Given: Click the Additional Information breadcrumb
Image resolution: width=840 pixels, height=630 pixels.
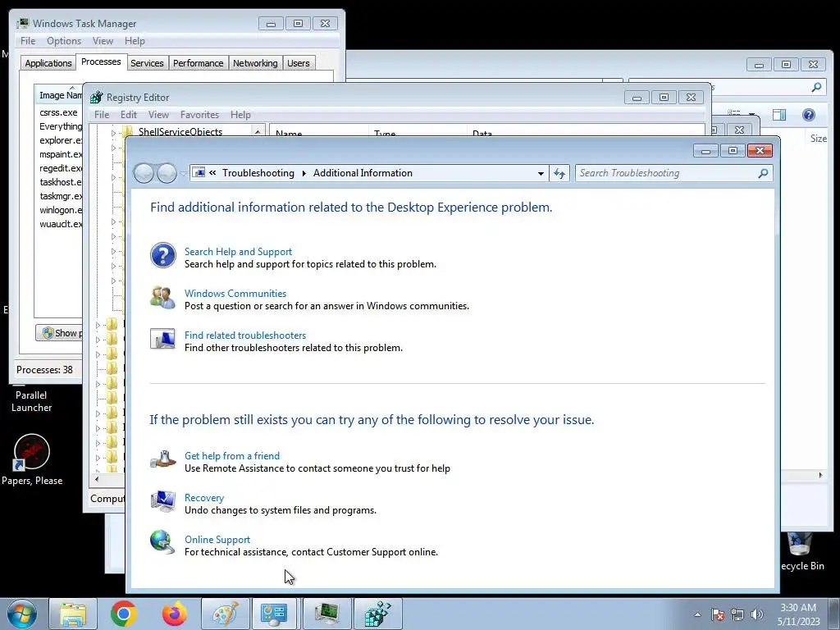Looking at the screenshot, I should click(x=363, y=173).
